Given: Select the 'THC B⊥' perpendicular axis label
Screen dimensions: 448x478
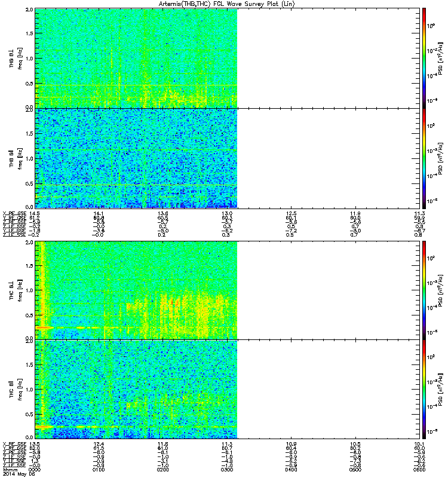Looking at the screenshot, I should (11, 290).
